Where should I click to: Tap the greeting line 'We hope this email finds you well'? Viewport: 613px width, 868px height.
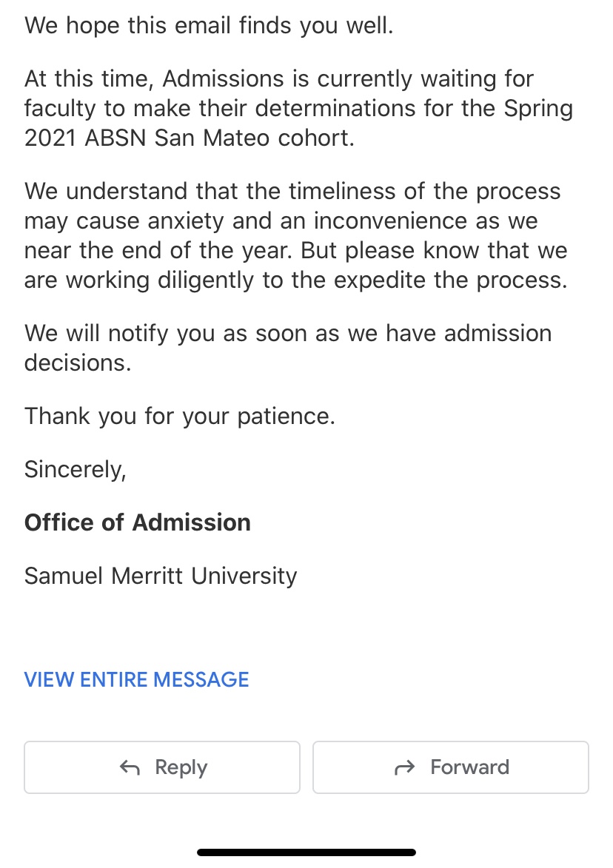(209, 25)
